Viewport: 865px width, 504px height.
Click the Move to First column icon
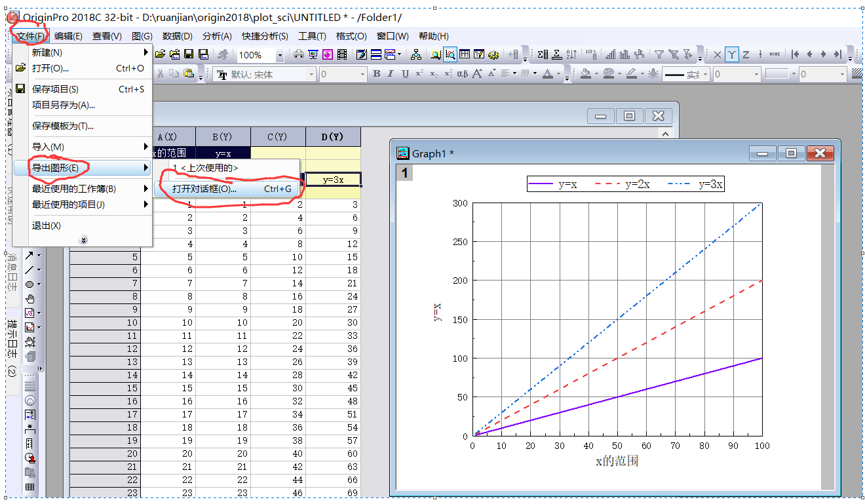click(795, 54)
